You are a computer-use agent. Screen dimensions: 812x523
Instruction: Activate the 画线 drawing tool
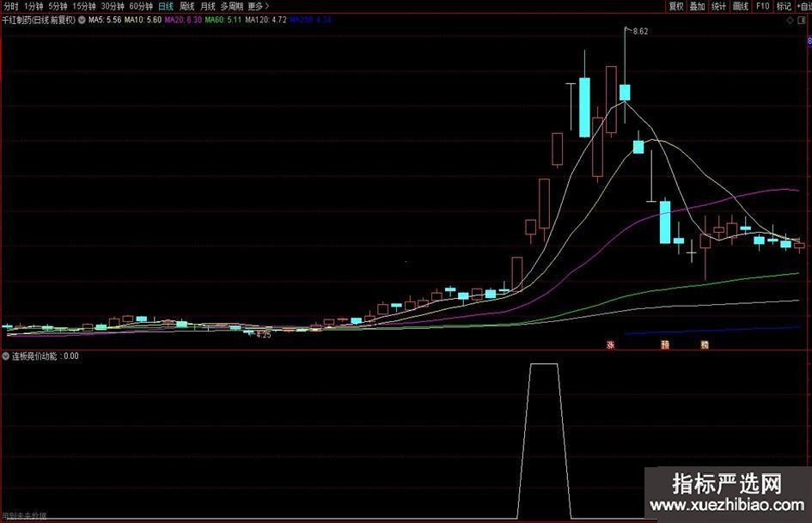[740, 6]
